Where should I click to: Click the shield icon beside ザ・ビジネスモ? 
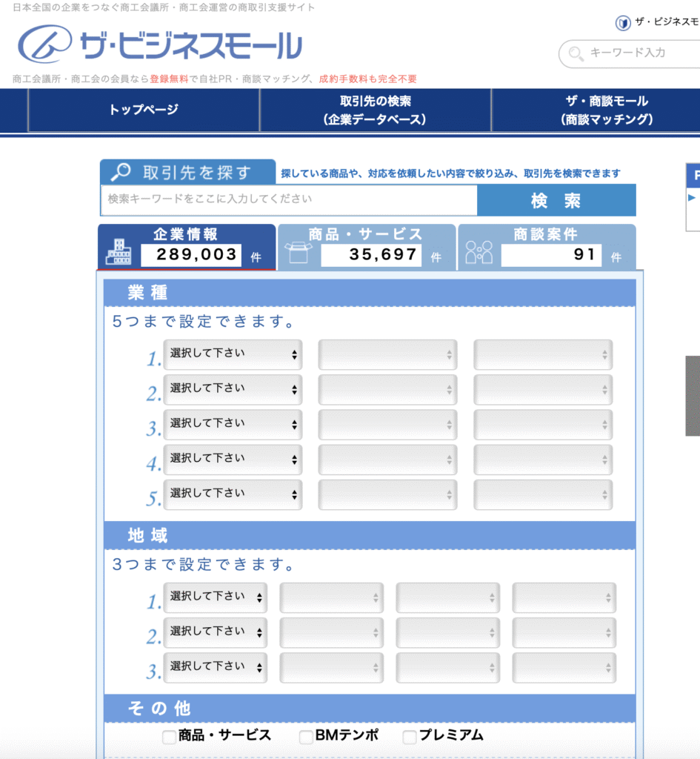point(623,23)
